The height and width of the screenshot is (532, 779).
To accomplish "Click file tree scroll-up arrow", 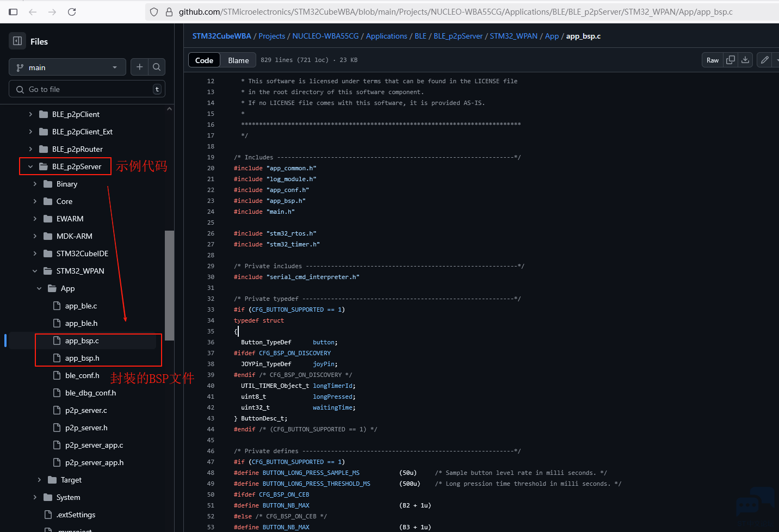I will (169, 109).
